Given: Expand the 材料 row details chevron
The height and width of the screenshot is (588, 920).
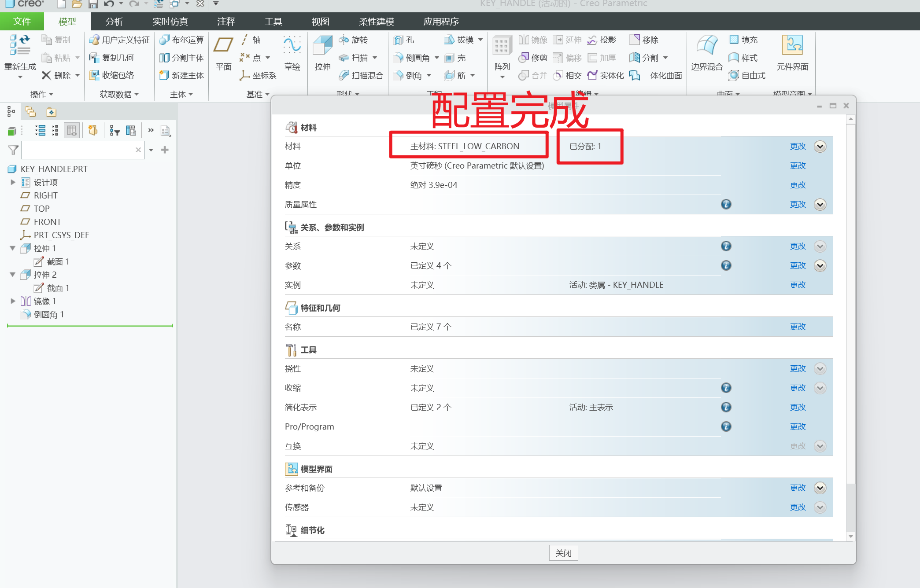Looking at the screenshot, I should [x=820, y=147].
